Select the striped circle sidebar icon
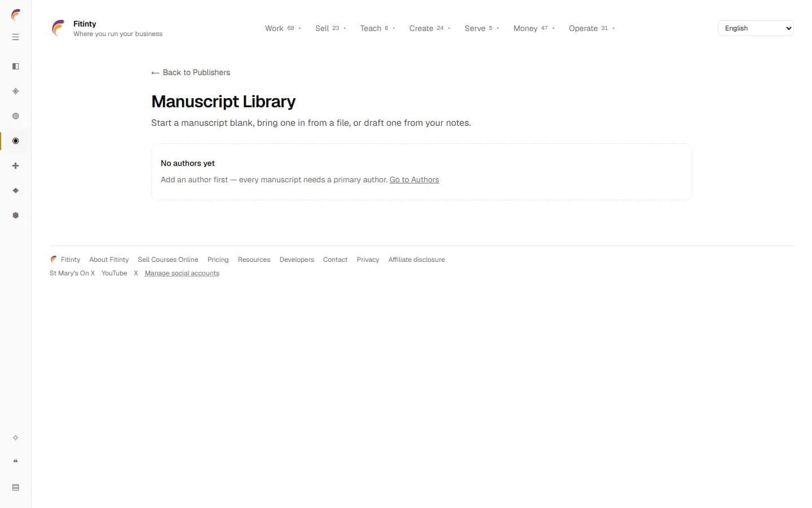The height and width of the screenshot is (508, 812). pos(16,116)
